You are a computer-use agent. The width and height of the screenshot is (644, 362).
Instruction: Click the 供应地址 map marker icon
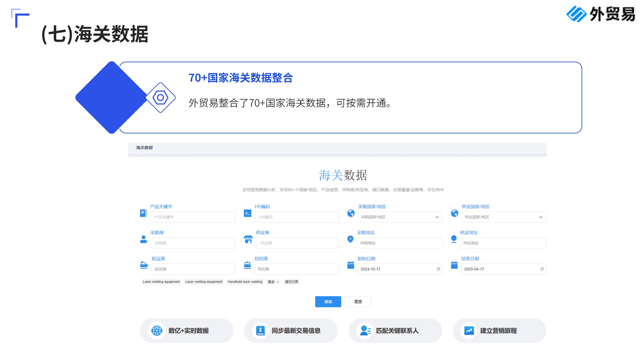(454, 239)
